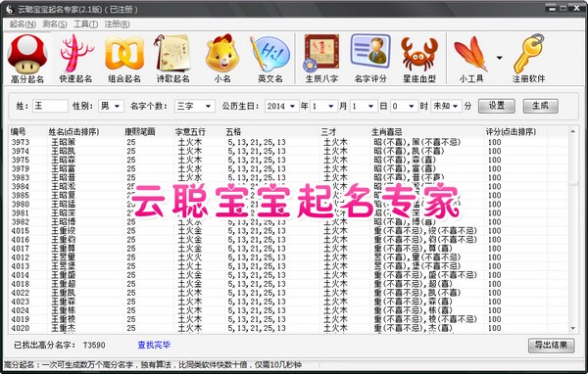Image resolution: width=588 pixels, height=374 pixels.
Task: Open 小工具 feather icon
Action: tap(471, 59)
